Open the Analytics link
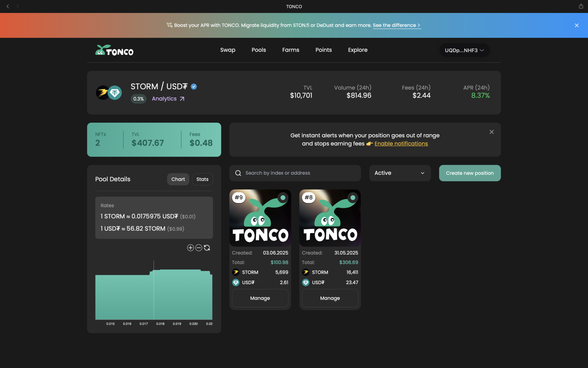Image resolution: width=588 pixels, height=368 pixels. coord(168,99)
